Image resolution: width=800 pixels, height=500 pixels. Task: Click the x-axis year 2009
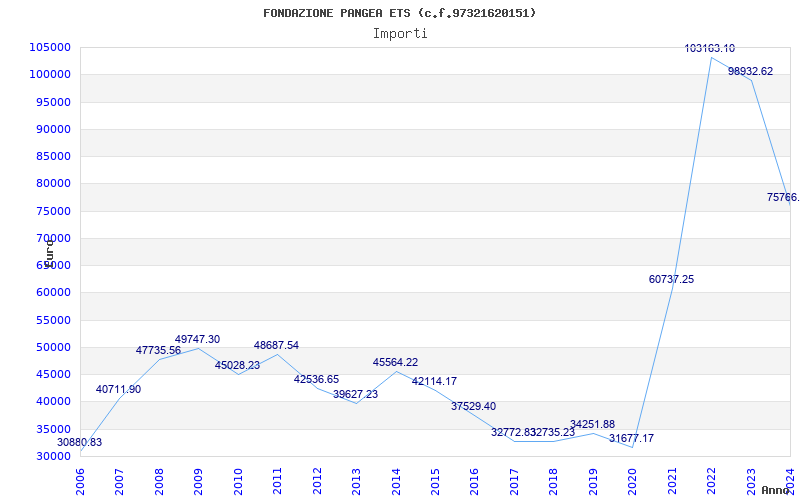tap(198, 481)
